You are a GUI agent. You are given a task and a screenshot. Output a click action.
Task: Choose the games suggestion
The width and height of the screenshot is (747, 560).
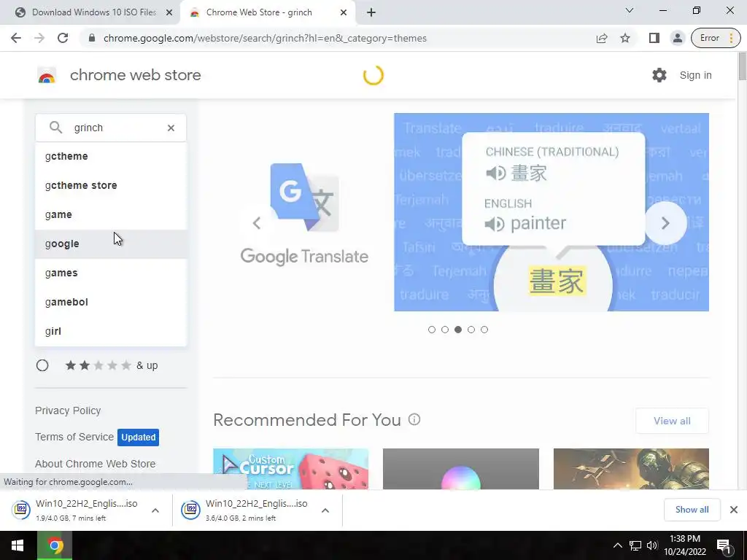click(x=111, y=273)
